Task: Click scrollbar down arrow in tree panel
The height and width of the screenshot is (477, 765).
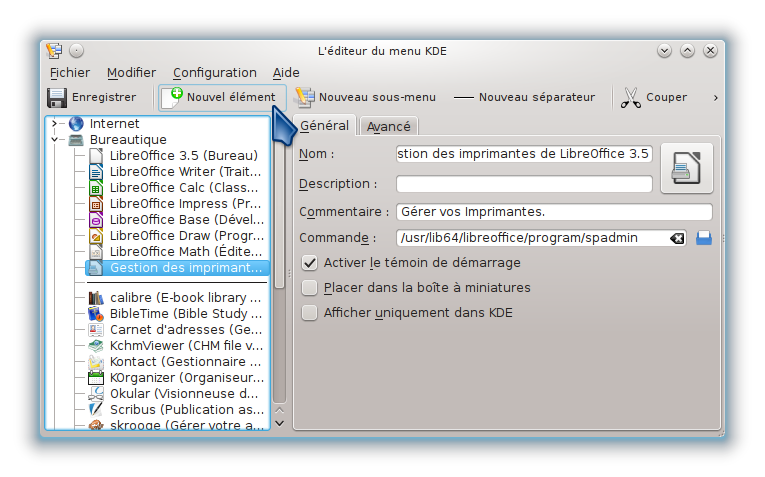Action: pos(280,423)
